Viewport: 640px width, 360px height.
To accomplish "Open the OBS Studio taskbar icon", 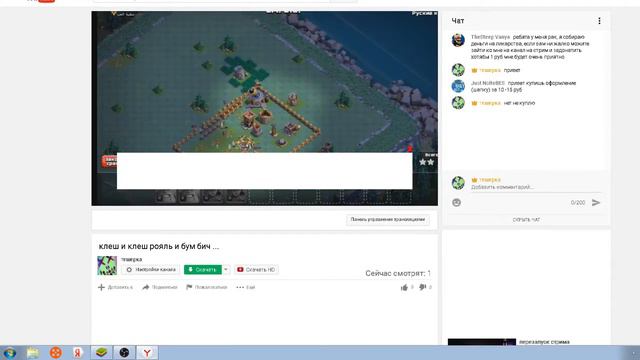I will tap(124, 353).
